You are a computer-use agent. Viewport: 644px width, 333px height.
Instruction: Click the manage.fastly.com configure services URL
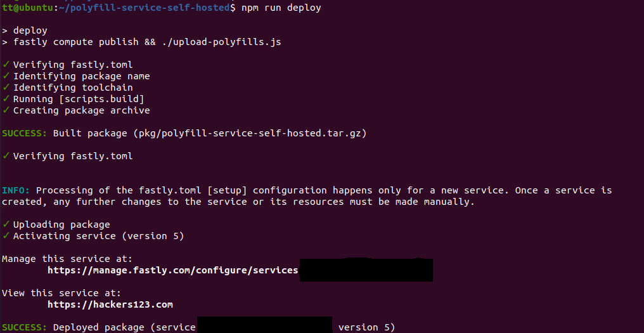click(173, 270)
